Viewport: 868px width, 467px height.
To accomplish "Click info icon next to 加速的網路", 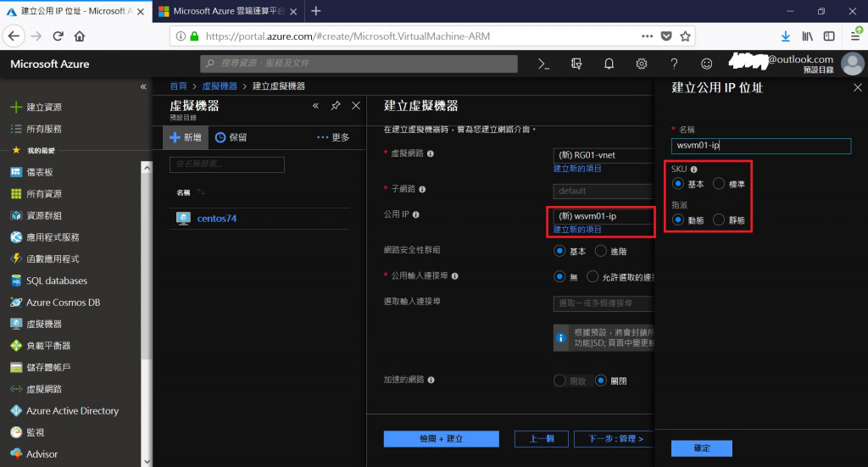I will [431, 381].
